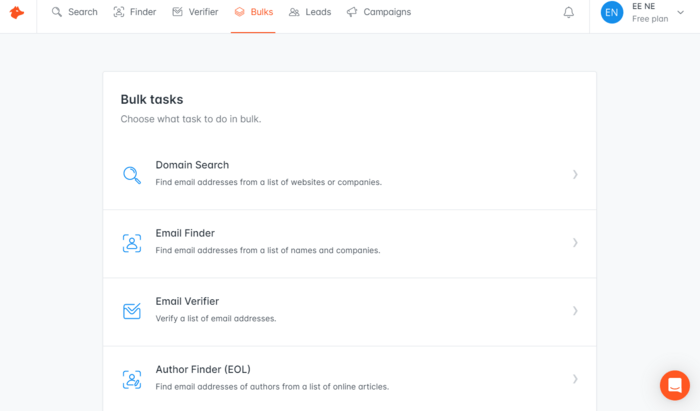
Task: Open Author Finder (EOL) row chevron
Action: click(x=575, y=379)
